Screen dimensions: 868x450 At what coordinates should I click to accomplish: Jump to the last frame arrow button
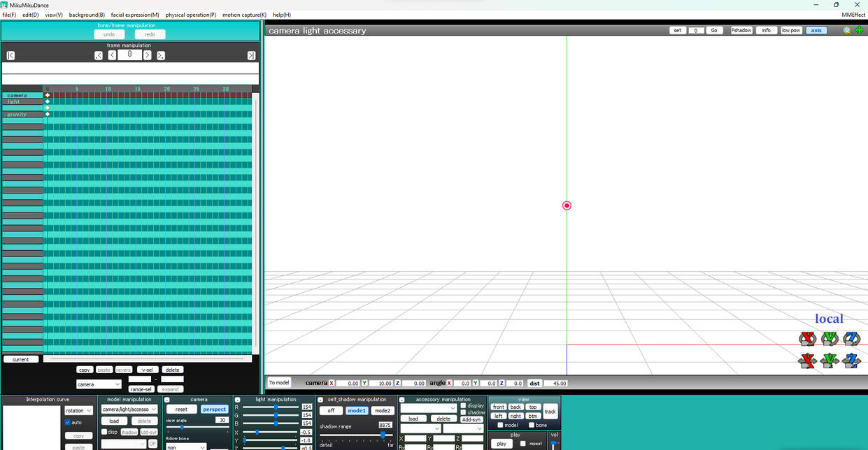[x=251, y=56]
